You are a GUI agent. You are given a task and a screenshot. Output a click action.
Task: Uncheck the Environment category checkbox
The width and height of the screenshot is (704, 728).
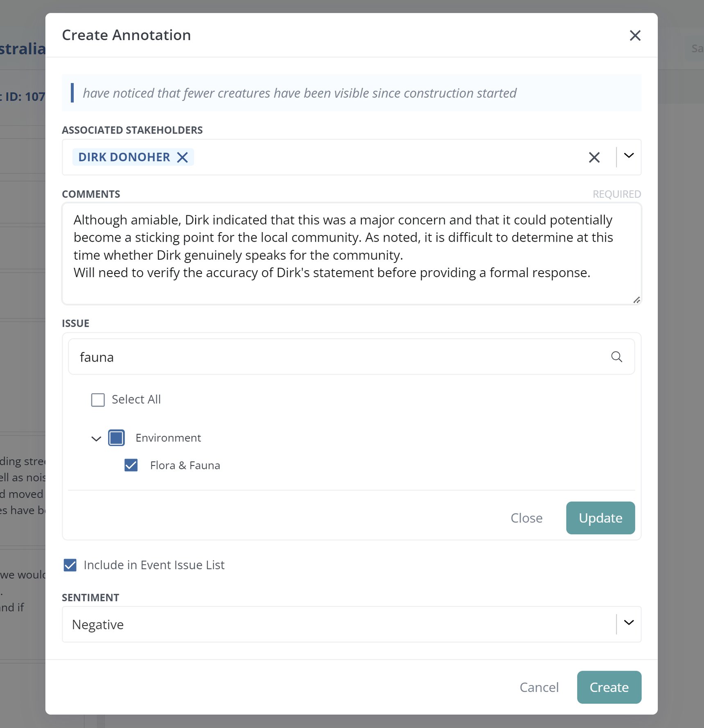click(116, 438)
